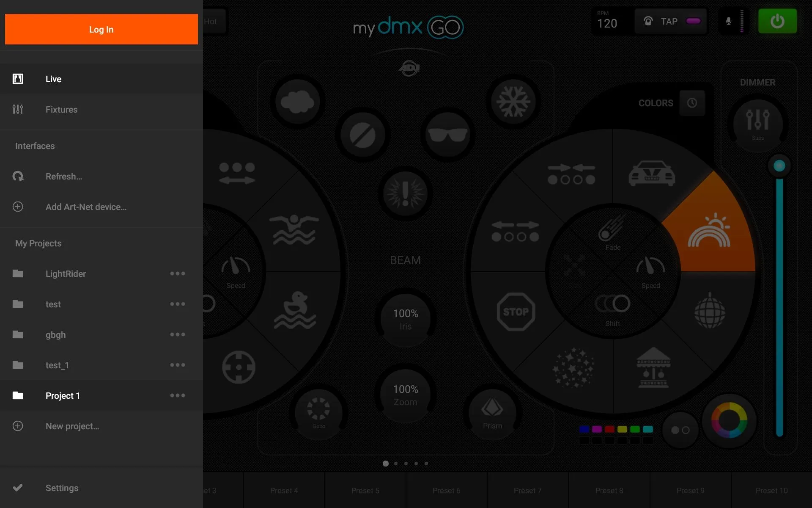This screenshot has width=812, height=508.
Task: Open the Fixtures menu item
Action: 61,110
